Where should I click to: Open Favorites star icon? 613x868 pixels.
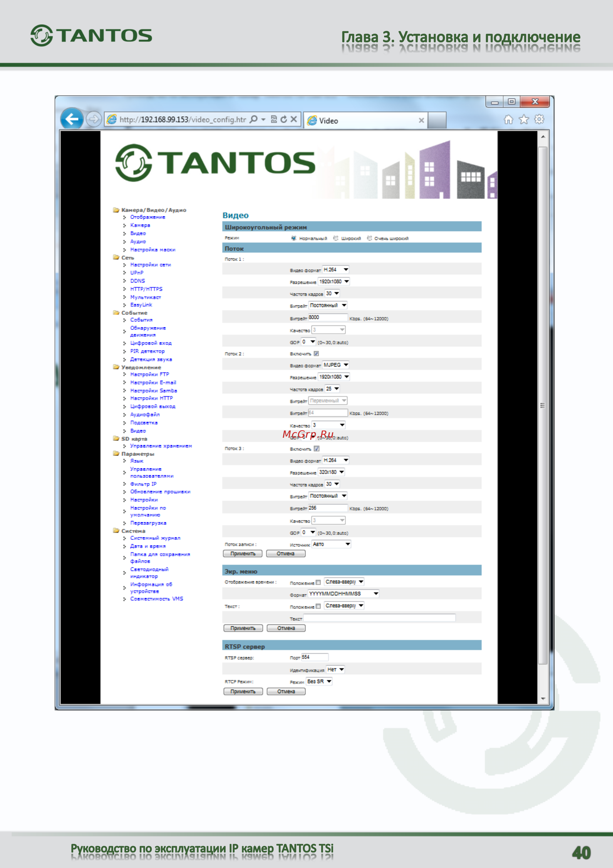pyautogui.click(x=524, y=119)
